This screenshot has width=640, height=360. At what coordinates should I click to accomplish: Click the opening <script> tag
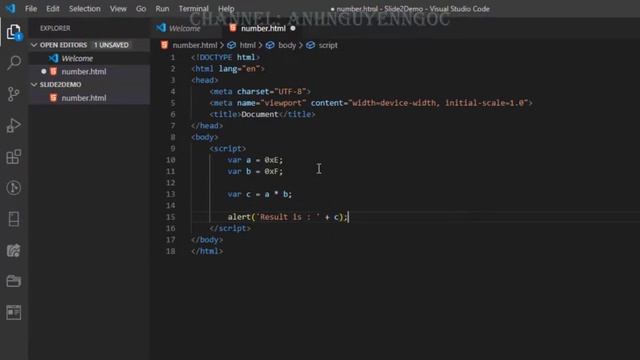click(227, 149)
